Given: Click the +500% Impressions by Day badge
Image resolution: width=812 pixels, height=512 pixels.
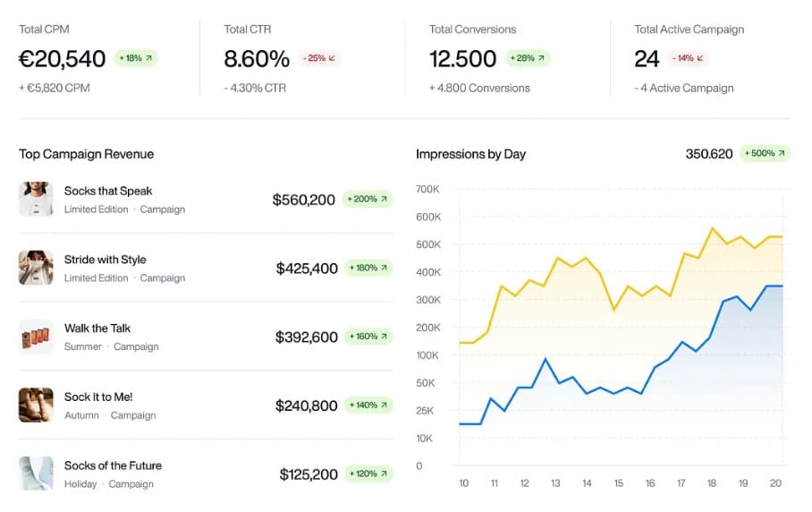Looking at the screenshot, I should (763, 154).
